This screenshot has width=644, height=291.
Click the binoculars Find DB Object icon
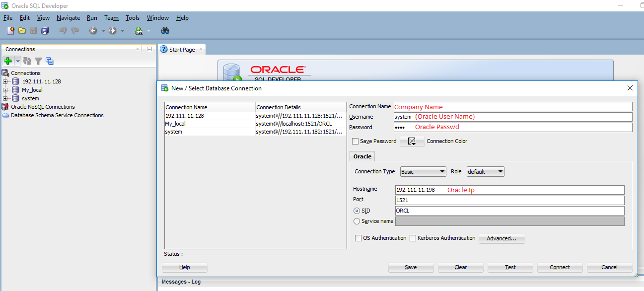click(x=165, y=31)
